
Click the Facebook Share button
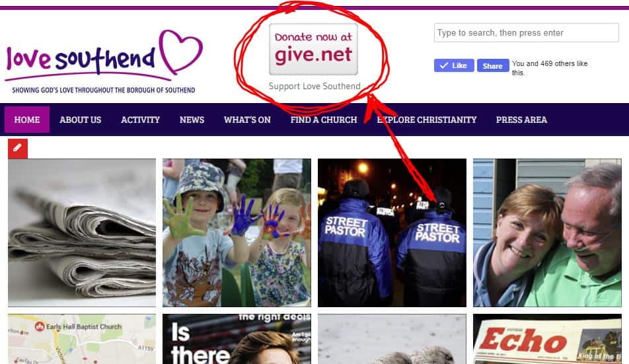point(493,65)
